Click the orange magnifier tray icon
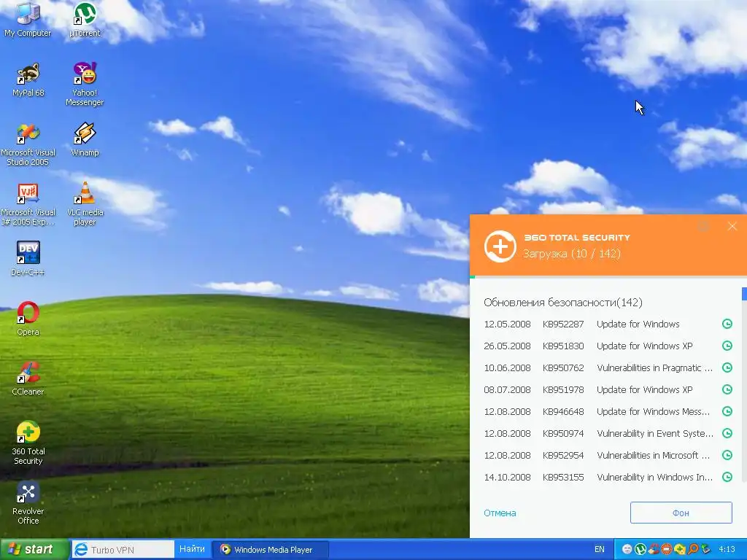Viewport: 747px width, 560px height. pos(693,549)
